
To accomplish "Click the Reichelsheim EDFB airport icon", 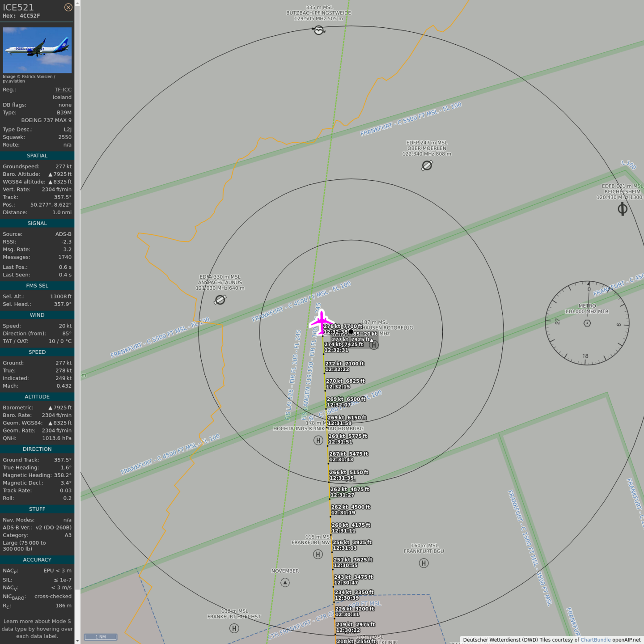I will coord(622,209).
